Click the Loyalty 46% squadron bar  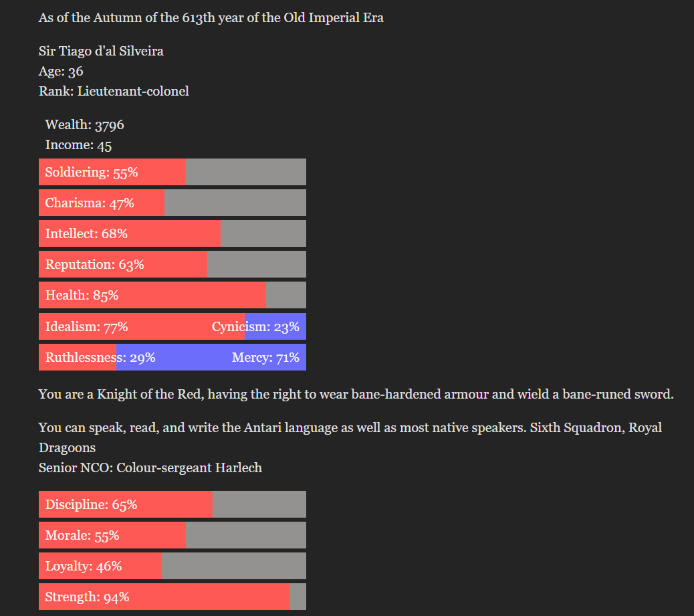click(172, 566)
